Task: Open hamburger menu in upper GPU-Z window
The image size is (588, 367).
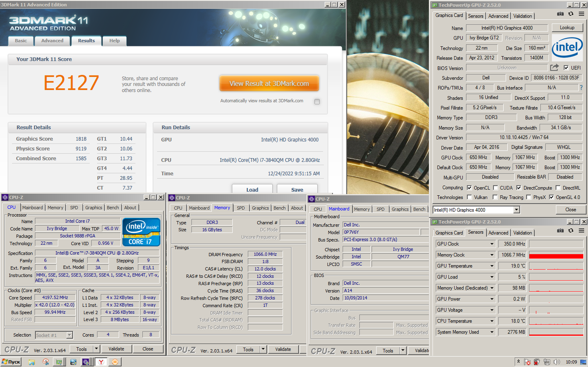Action: 581,14
